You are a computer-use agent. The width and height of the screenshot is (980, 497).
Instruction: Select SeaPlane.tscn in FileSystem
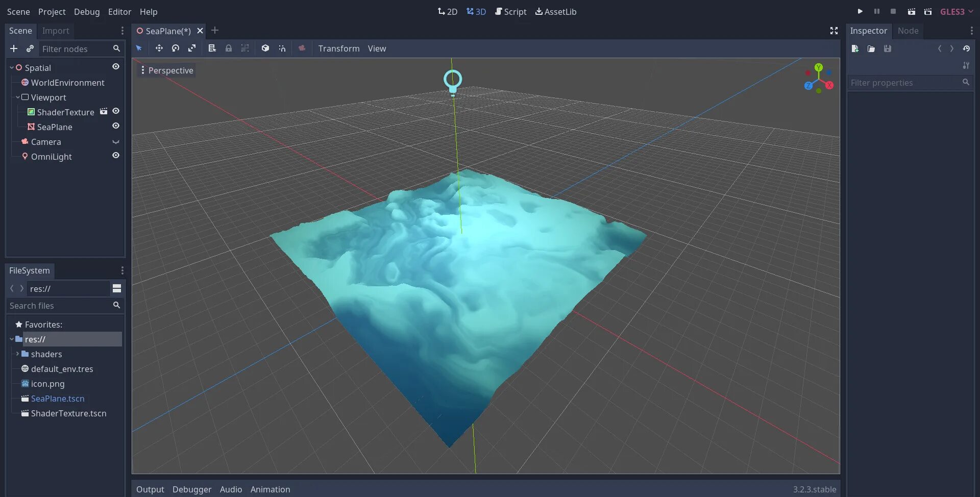click(58, 399)
